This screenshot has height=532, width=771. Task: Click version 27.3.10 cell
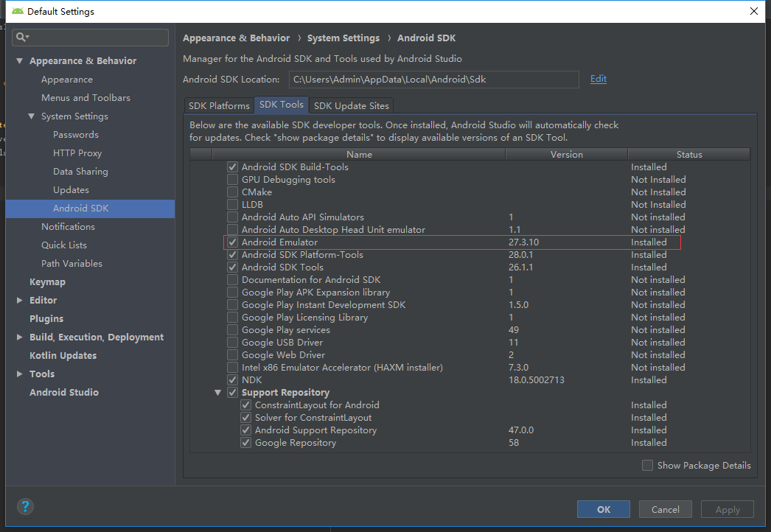pyautogui.click(x=523, y=242)
